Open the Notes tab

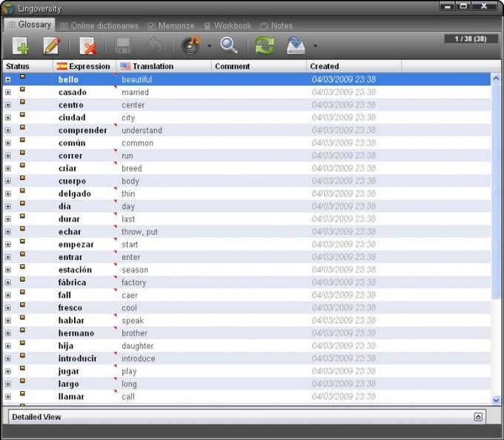pyautogui.click(x=276, y=26)
